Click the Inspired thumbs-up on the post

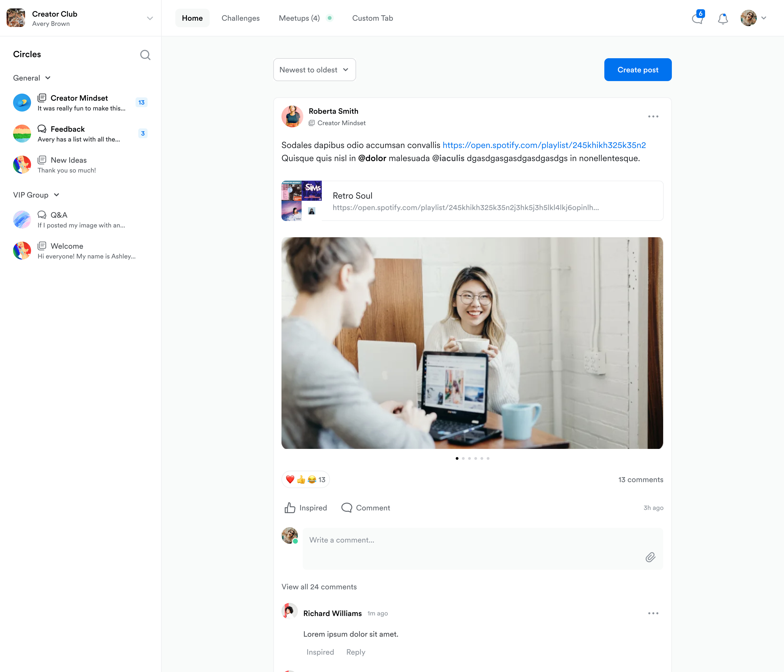coord(306,507)
